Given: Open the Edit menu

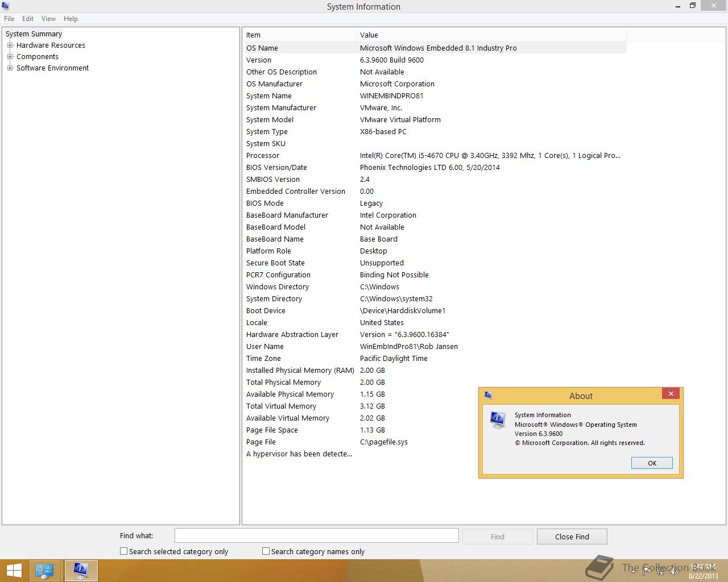Looking at the screenshot, I should pos(28,19).
